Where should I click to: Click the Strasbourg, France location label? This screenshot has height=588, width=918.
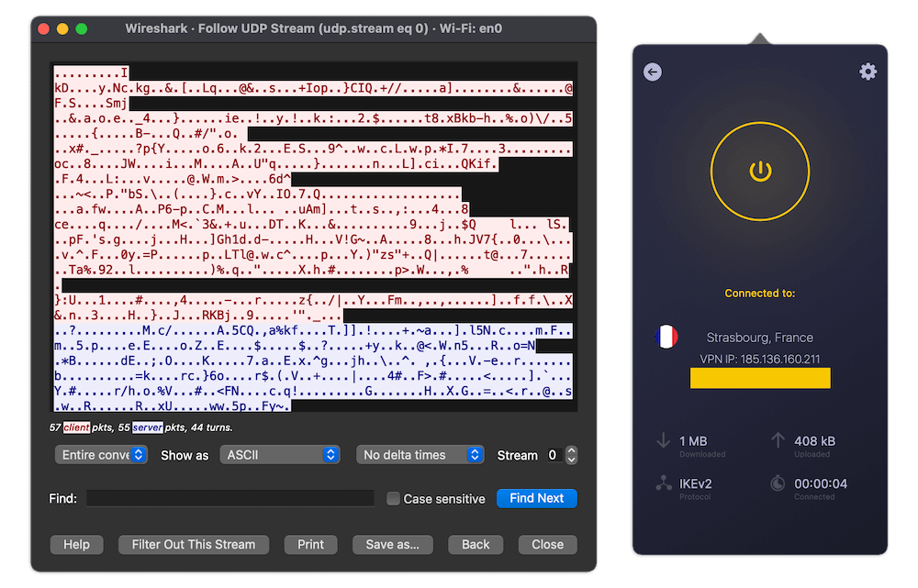click(759, 338)
